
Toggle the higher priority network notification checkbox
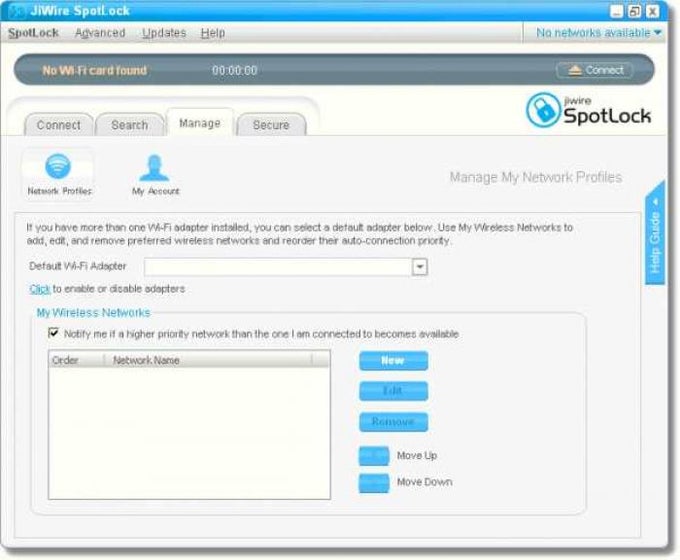point(53,333)
